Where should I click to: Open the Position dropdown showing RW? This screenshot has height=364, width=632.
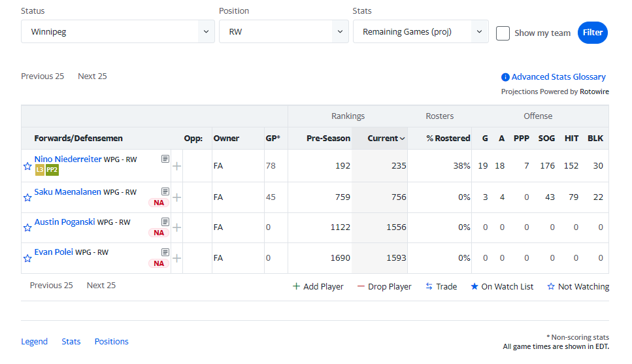pos(284,31)
